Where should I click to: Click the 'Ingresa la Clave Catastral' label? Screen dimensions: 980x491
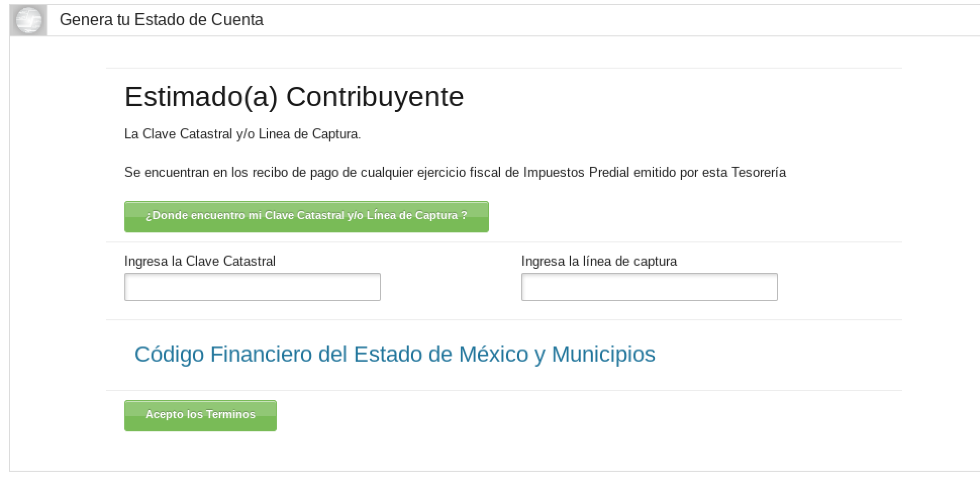click(x=200, y=261)
